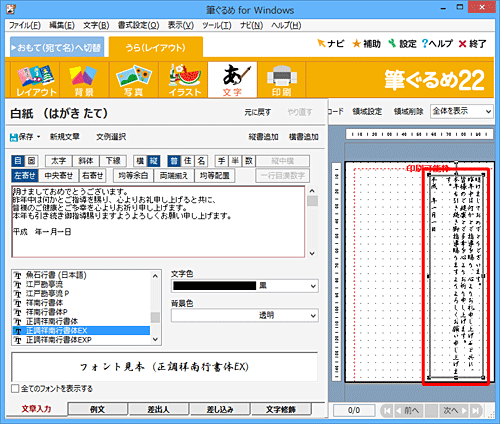Click the font list scrollbar thumb
500x424 pixels.
point(155,318)
